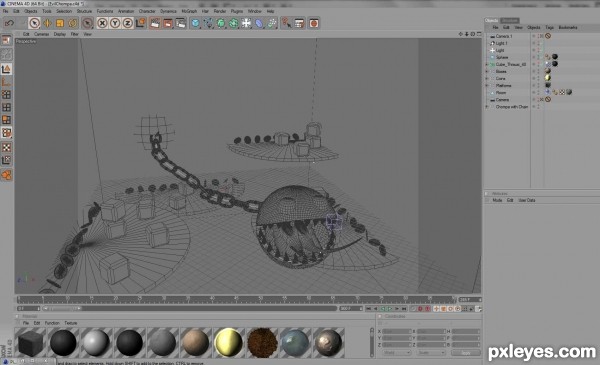Open the Scale size mode dropdown
600x365 pixels.
pyautogui.click(x=430, y=353)
